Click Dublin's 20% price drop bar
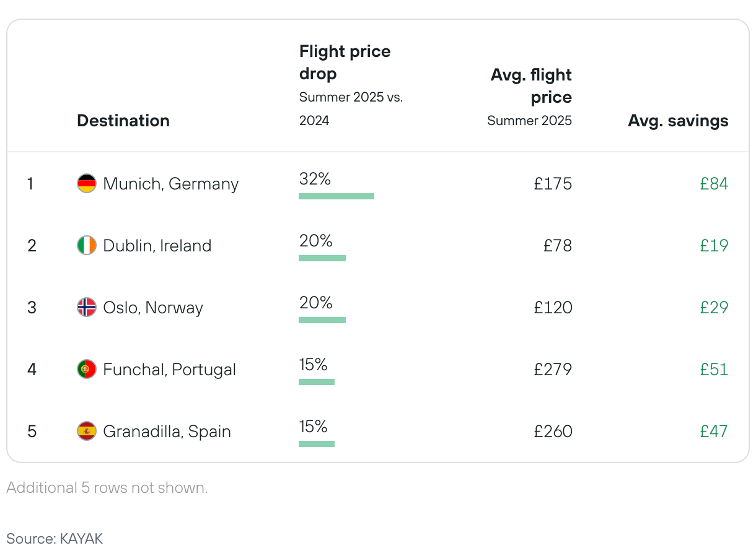The height and width of the screenshot is (556, 756). coord(322,258)
